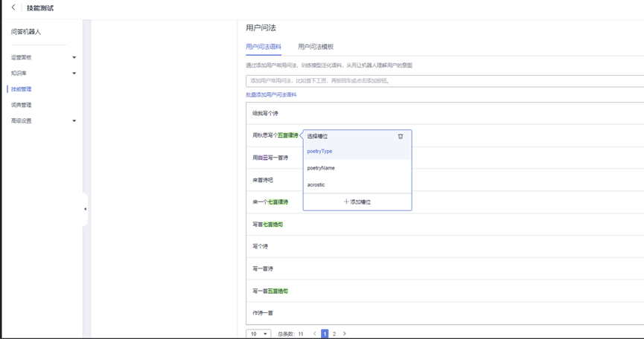Screen dimensions: 644x339
Task: Focus the add user utterance input
Action: [x=444, y=81]
